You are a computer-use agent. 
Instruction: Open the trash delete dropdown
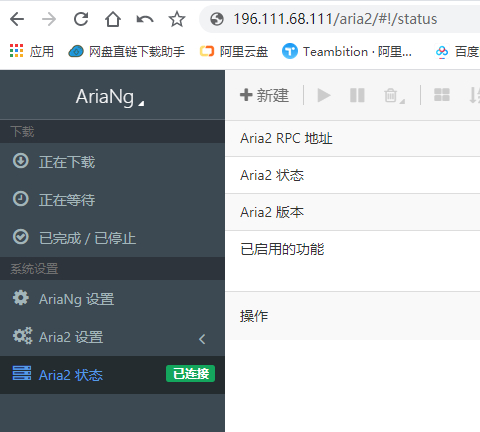pos(394,96)
